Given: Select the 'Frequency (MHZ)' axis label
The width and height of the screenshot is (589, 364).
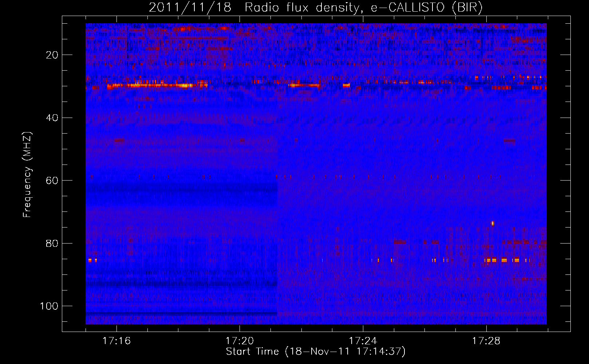Looking at the screenshot, I should [x=27, y=174].
